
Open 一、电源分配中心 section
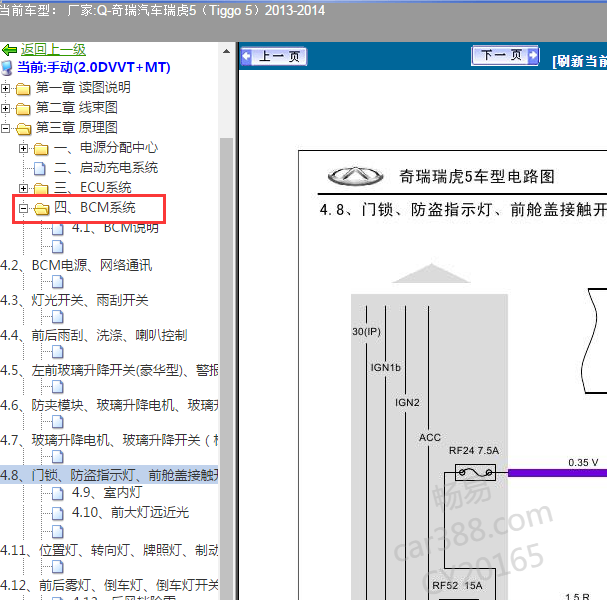(x=106, y=147)
